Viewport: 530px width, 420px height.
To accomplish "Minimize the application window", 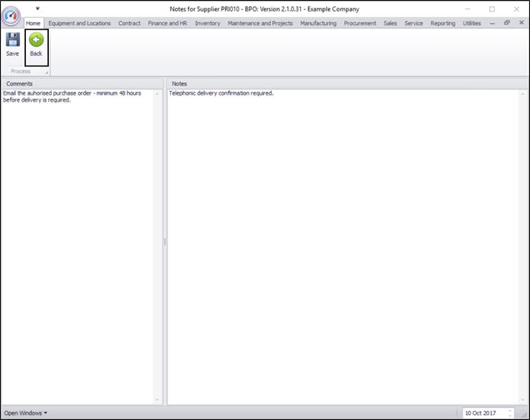I will click(467, 9).
